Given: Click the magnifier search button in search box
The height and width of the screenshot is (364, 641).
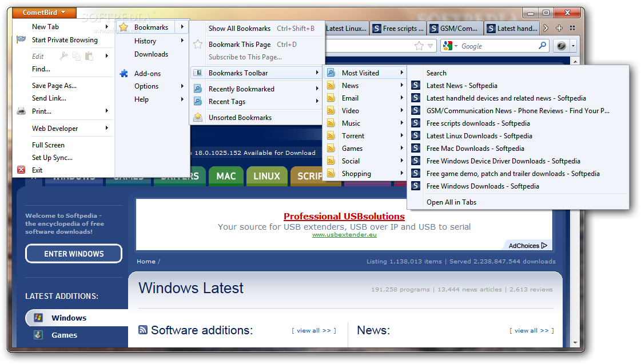Looking at the screenshot, I should [542, 46].
